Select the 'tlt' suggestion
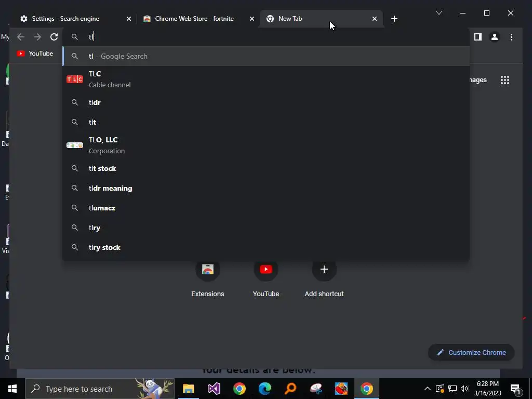 pyautogui.click(x=266, y=122)
